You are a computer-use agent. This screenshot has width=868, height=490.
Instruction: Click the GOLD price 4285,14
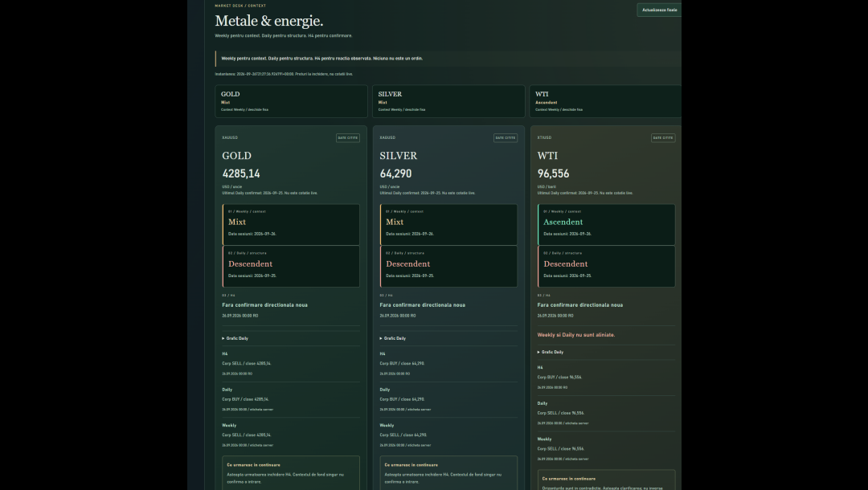point(241,174)
